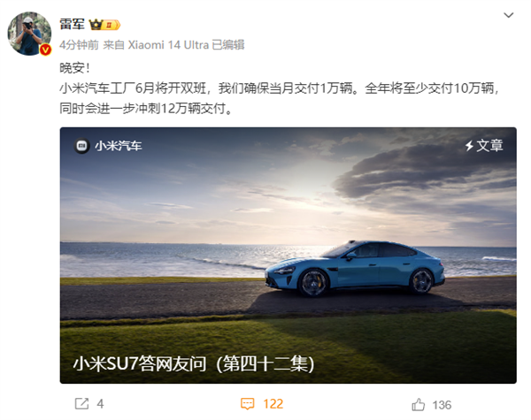531x420 pixels.
Task: Expand the post options chevron menu
Action: pos(509,15)
